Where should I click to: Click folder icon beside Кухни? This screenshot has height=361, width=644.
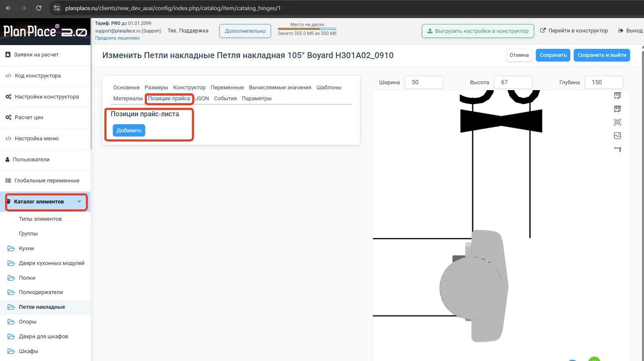pos(11,249)
